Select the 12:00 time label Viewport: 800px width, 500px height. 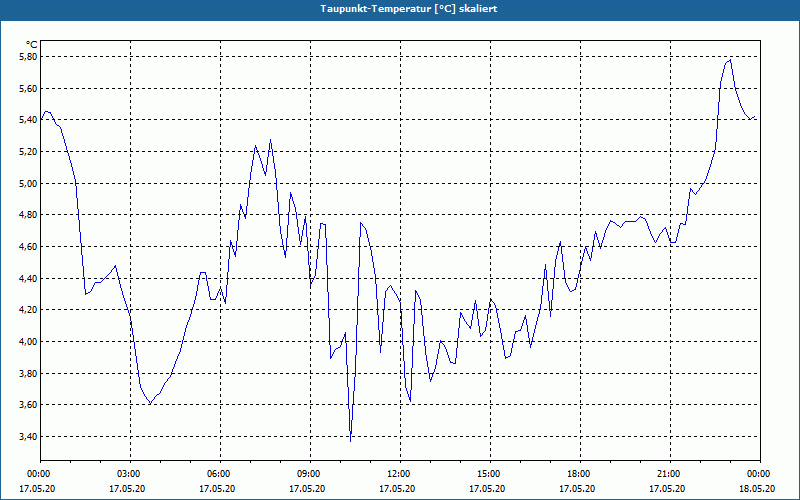397,474
